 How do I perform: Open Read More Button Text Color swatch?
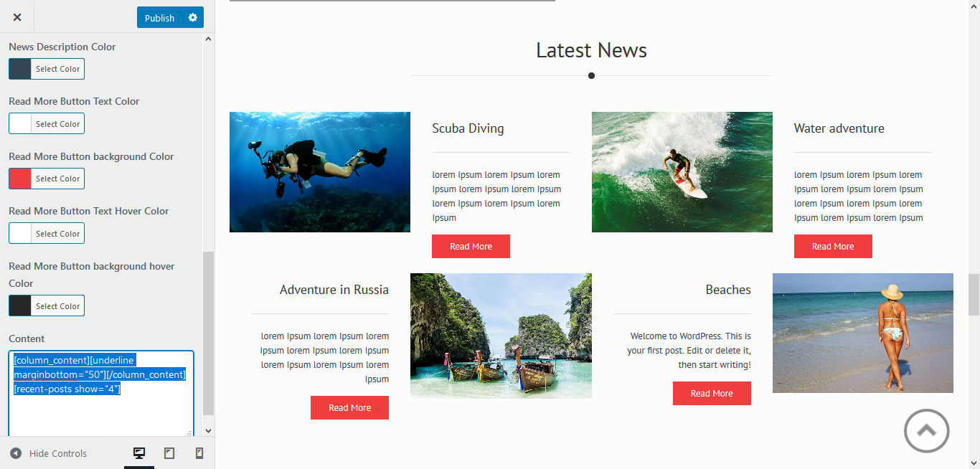[20, 123]
